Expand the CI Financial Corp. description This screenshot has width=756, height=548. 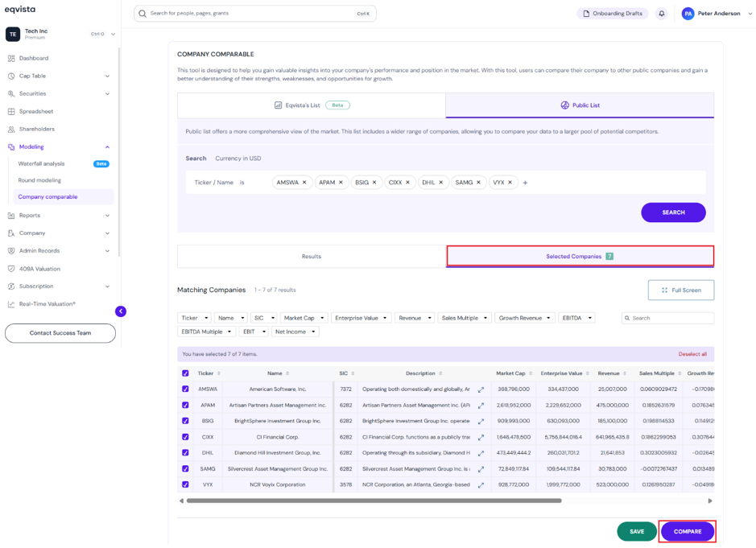(x=481, y=438)
